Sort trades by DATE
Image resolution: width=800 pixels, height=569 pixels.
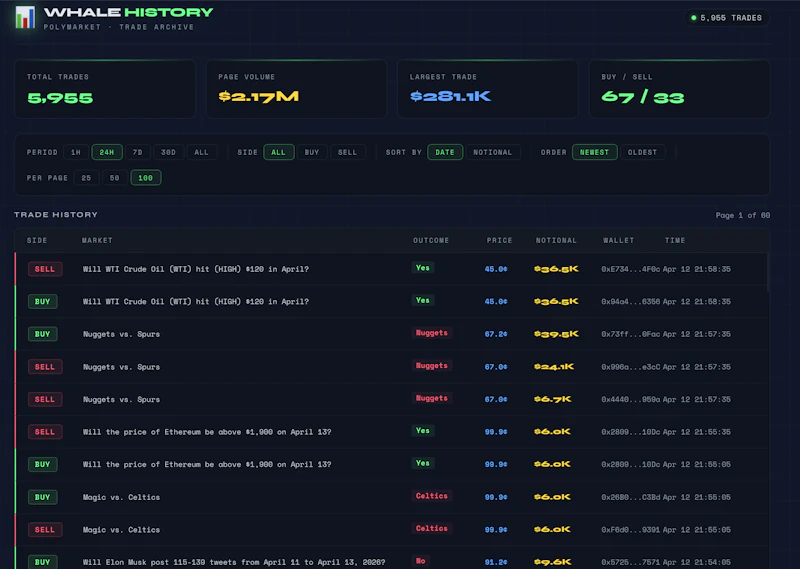coord(445,152)
